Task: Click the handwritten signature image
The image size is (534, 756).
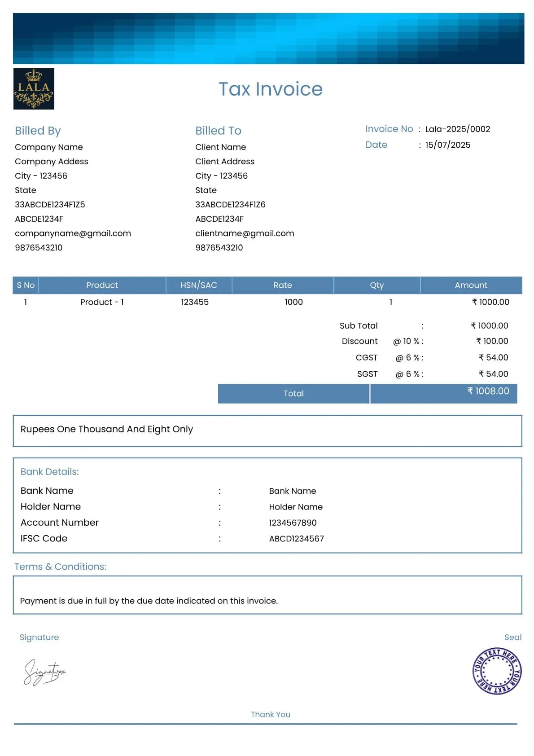Action: coord(44,672)
